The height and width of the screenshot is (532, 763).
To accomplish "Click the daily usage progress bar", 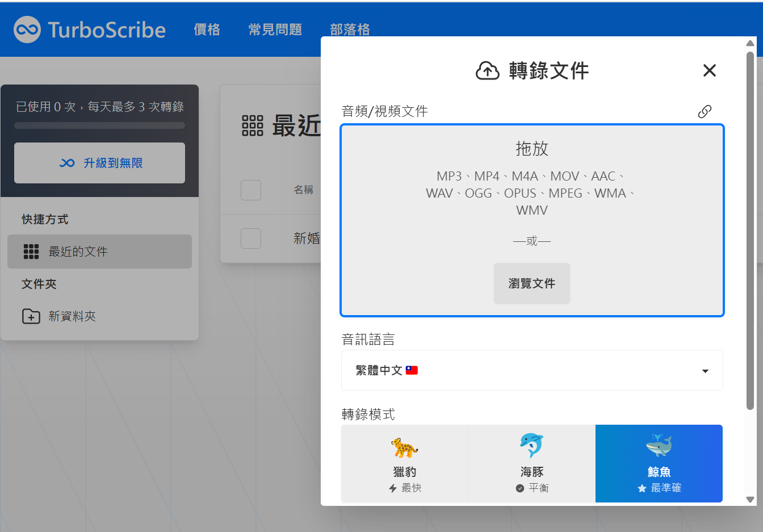I will pos(99,125).
